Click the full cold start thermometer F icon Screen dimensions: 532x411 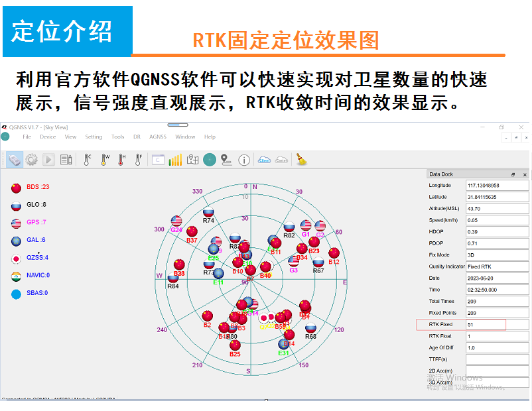point(138,160)
